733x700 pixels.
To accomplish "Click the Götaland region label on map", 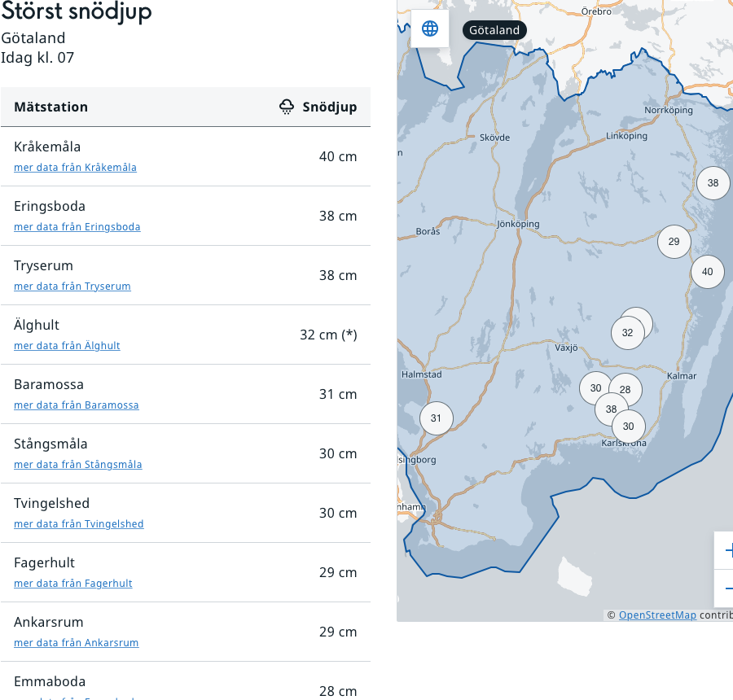I will 494,30.
